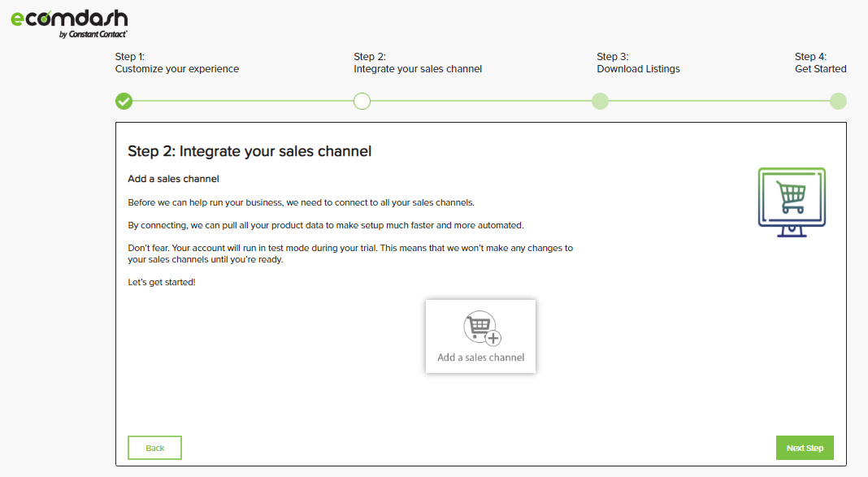Click the Add a sales channel subheading
Viewport: 868px width, 477px height.
tap(173, 179)
